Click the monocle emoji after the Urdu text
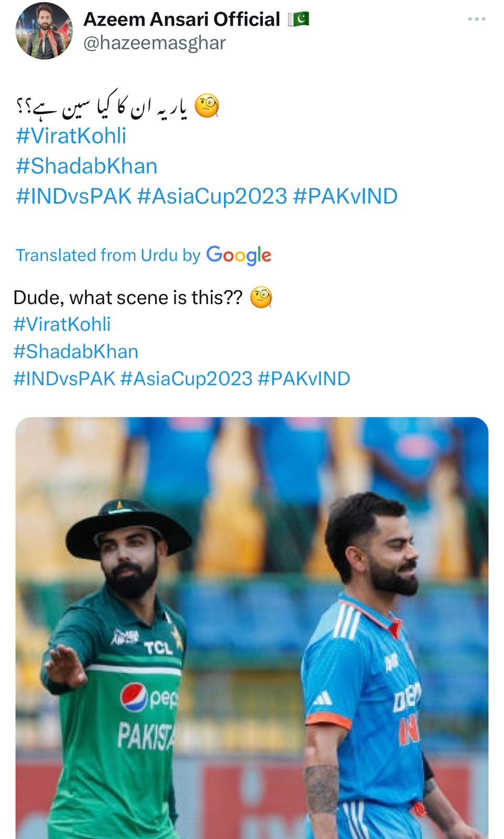 pos(207,106)
